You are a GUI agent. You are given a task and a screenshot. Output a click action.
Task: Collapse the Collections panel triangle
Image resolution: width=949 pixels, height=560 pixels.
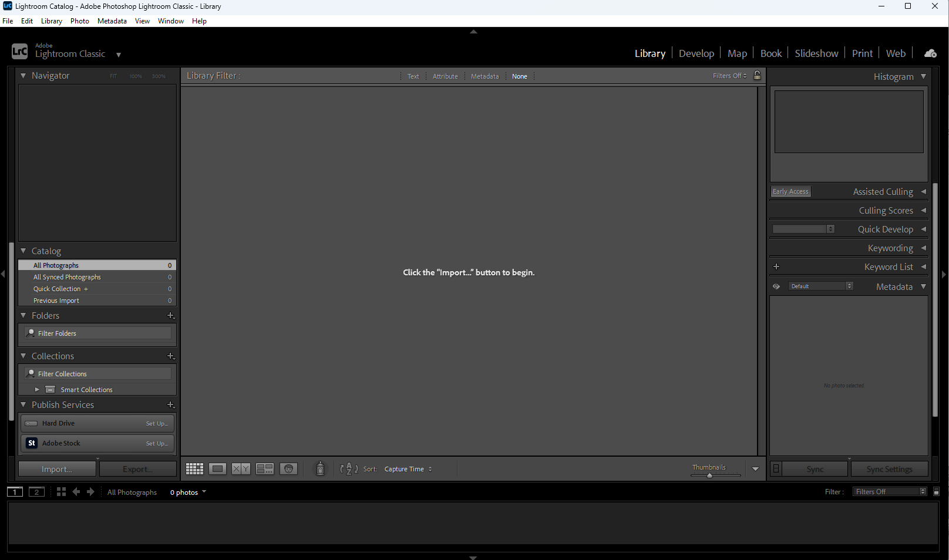point(23,356)
